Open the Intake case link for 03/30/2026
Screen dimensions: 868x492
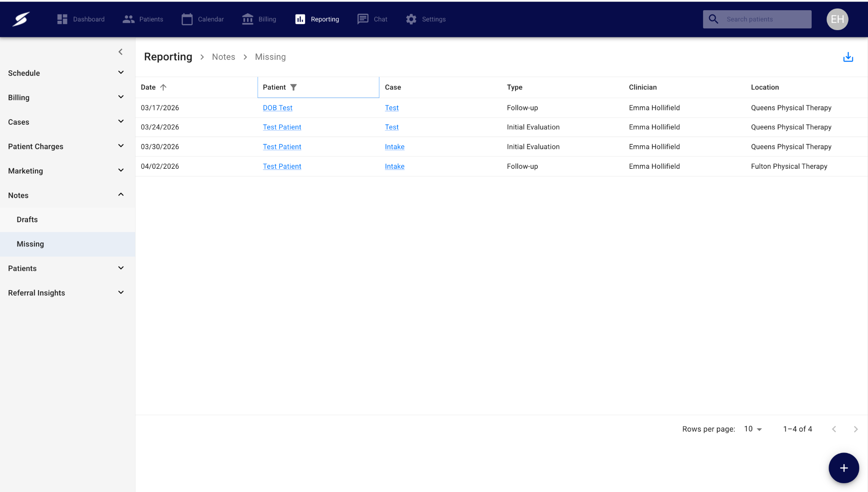pyautogui.click(x=394, y=147)
